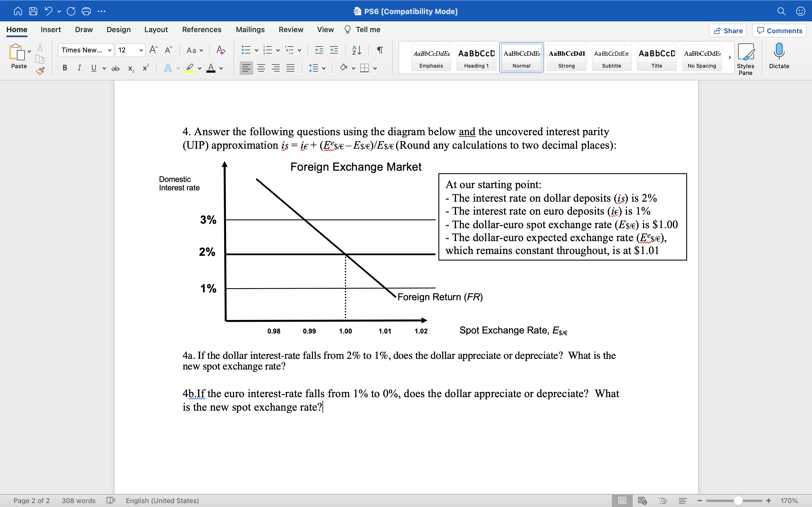
Task: Open the font size dropdown
Action: 141,50
